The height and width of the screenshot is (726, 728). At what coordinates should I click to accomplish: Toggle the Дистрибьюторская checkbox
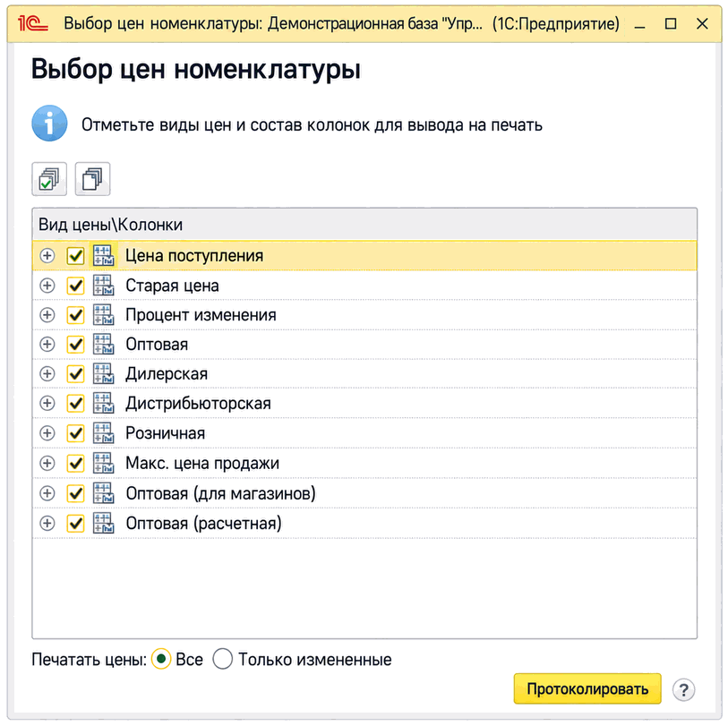pyautogui.click(x=75, y=404)
